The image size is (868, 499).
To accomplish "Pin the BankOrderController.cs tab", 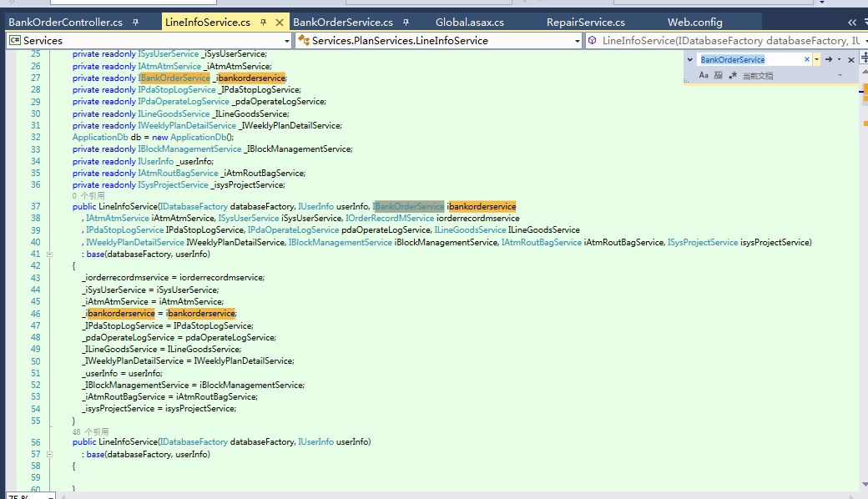I will 136,23.
